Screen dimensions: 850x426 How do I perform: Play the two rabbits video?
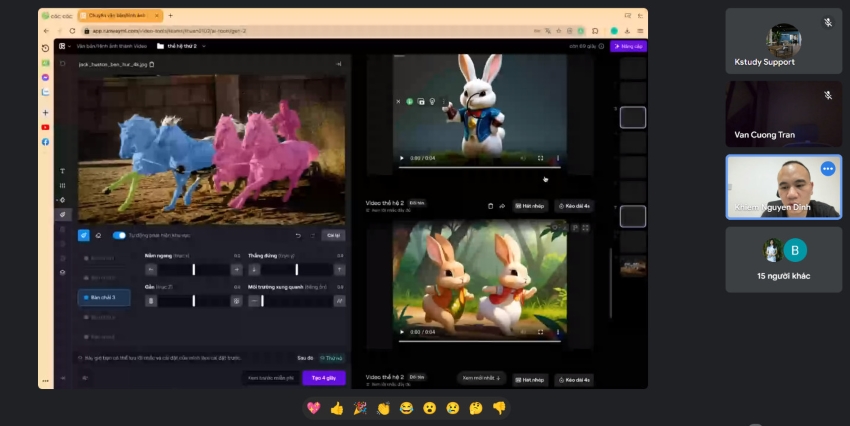pos(402,331)
